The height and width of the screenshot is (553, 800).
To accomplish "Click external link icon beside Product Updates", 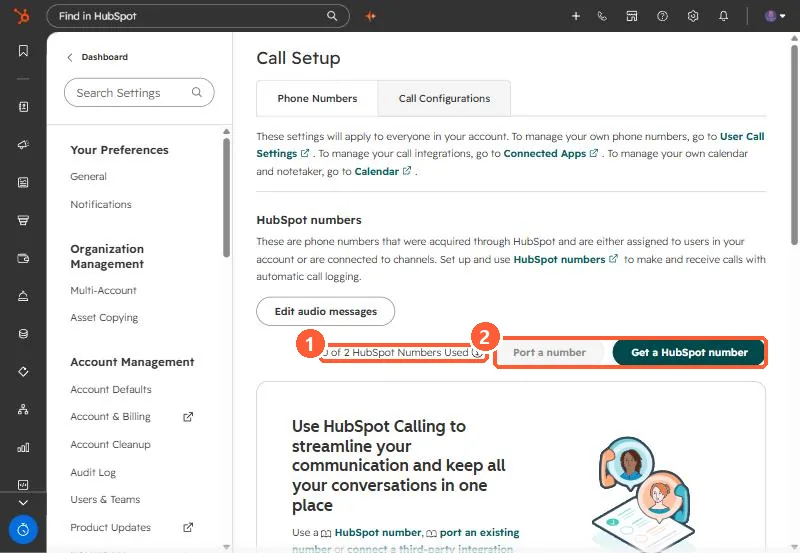I will point(188,527).
